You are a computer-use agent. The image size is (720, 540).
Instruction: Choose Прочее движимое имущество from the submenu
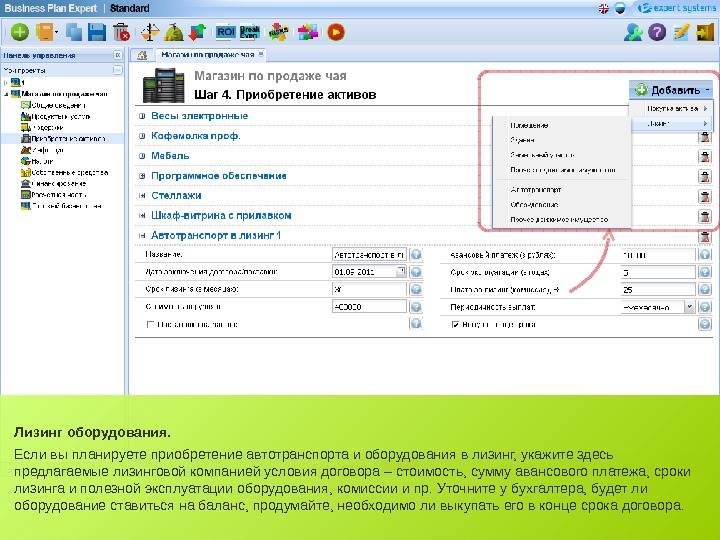[x=559, y=220]
